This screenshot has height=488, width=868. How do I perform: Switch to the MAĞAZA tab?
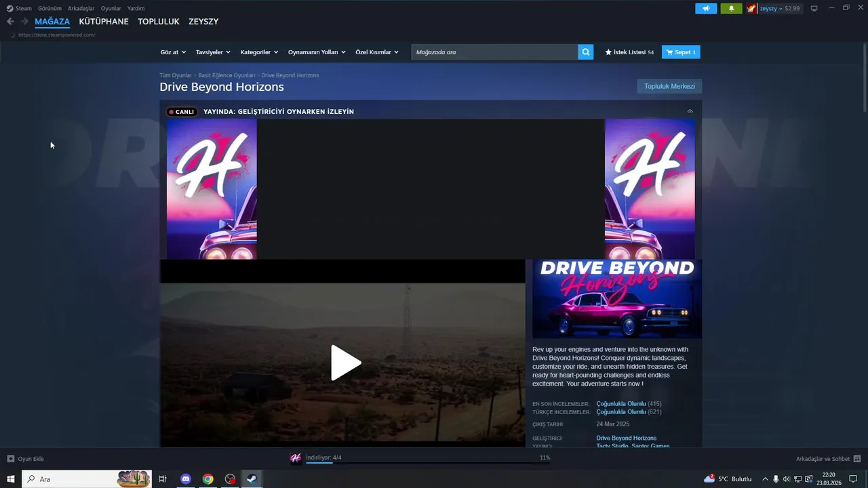coord(52,22)
